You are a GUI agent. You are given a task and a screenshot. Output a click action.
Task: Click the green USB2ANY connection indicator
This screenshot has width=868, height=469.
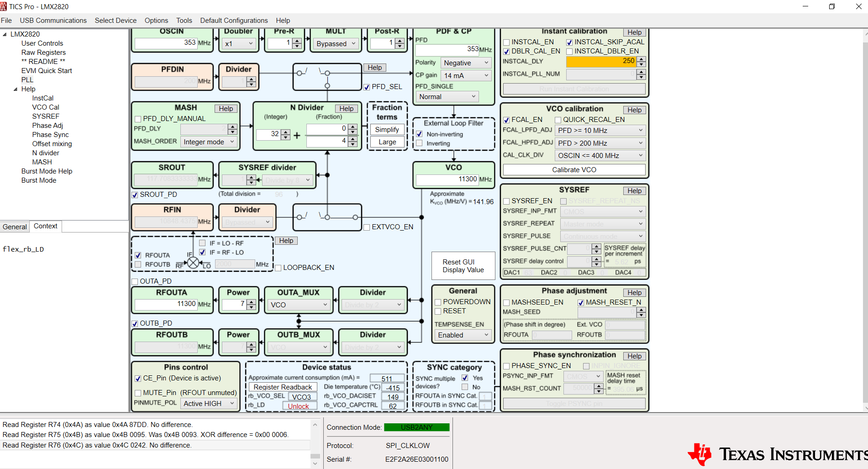(x=417, y=427)
